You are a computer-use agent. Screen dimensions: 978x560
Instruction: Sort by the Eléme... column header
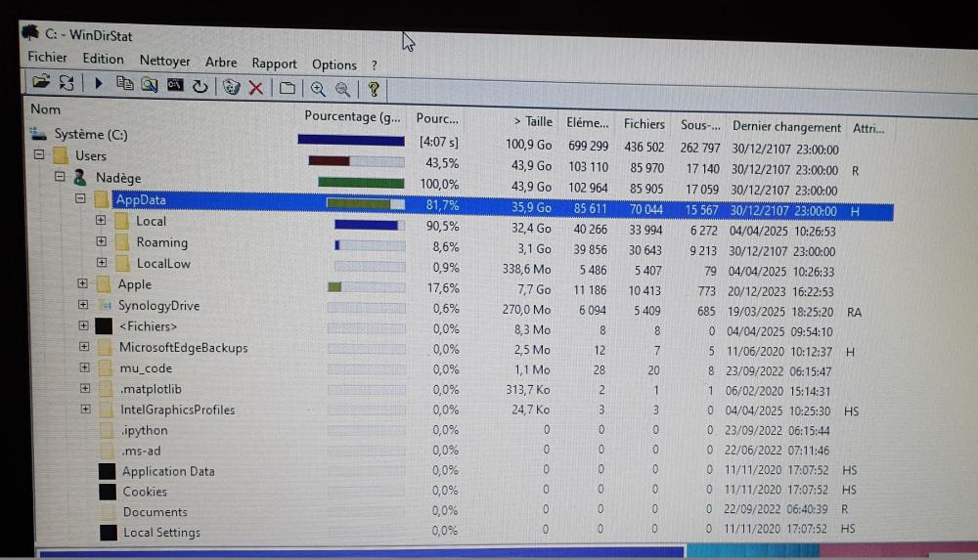(x=586, y=123)
